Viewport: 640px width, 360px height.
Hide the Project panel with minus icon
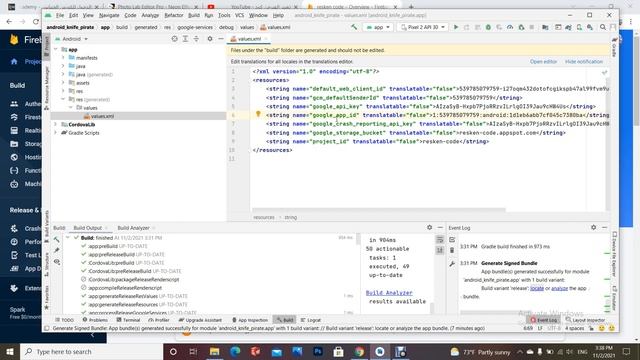coord(221,39)
